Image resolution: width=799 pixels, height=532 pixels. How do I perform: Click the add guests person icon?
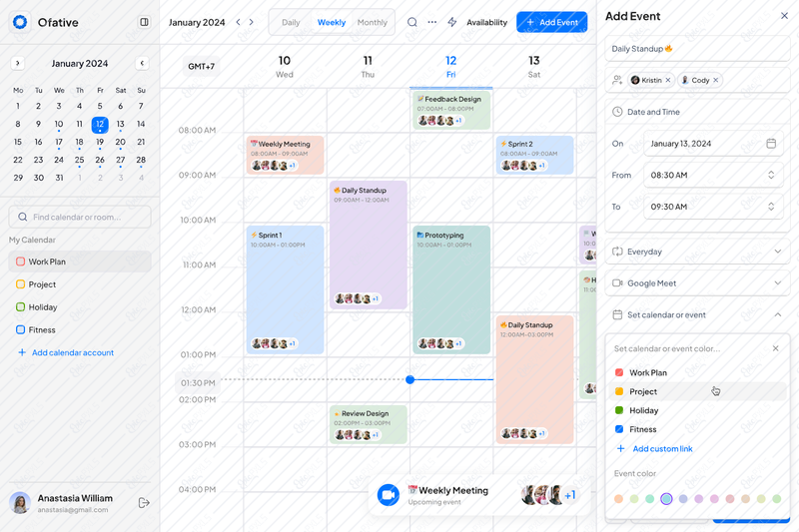(617, 80)
